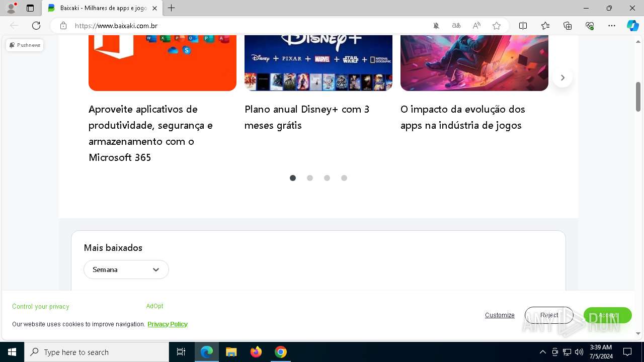Accept cookies green button
Image resolution: width=644 pixels, height=362 pixels.
point(608,315)
